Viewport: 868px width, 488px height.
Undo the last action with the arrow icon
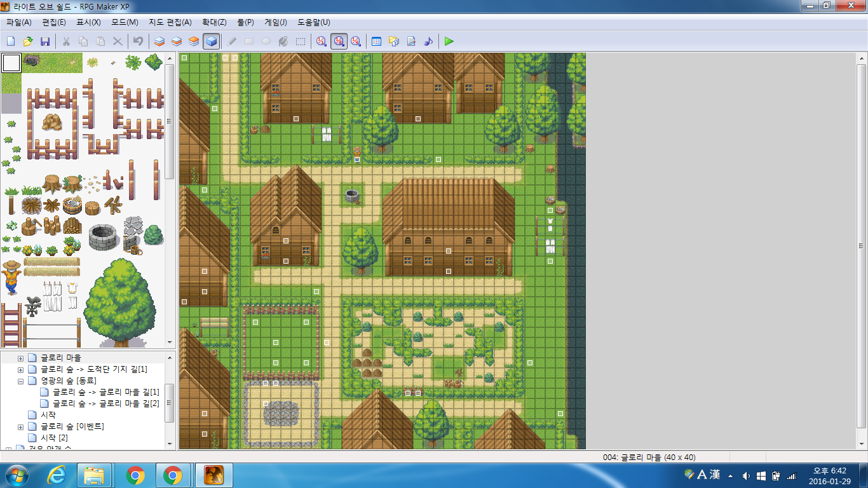pos(138,41)
